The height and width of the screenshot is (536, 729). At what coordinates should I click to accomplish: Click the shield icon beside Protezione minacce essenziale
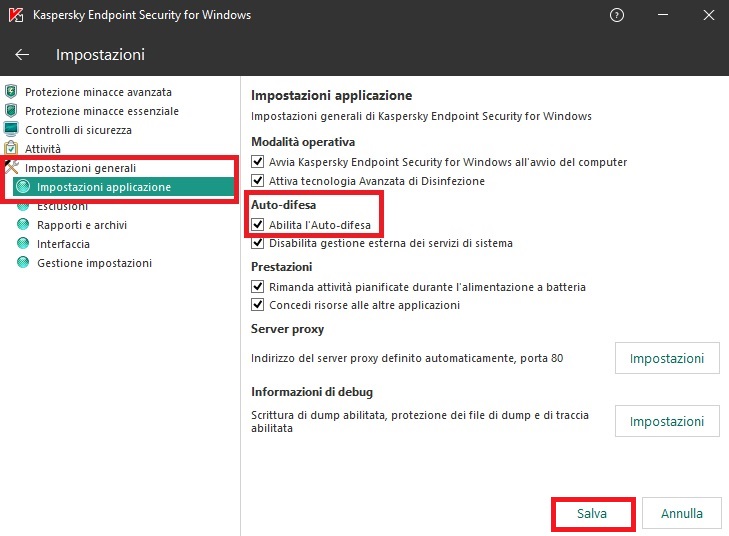coord(11,111)
